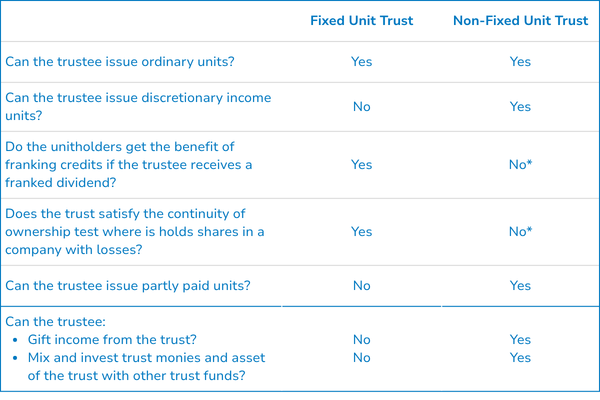
Task: Select the ordinary units question text
Action: pos(120,62)
